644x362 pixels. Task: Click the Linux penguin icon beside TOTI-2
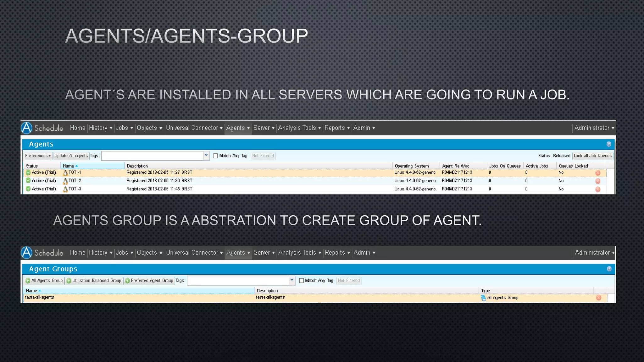pos(65,181)
